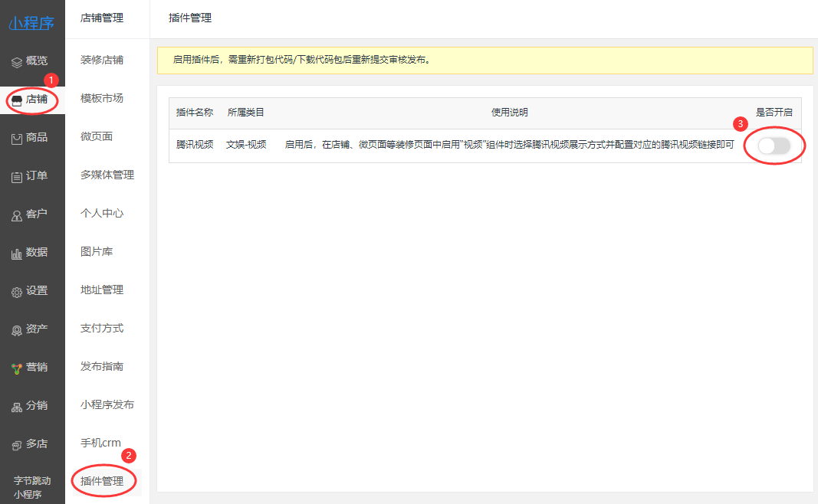Click the 多店 multi-store icon
818x504 pixels.
click(x=17, y=445)
